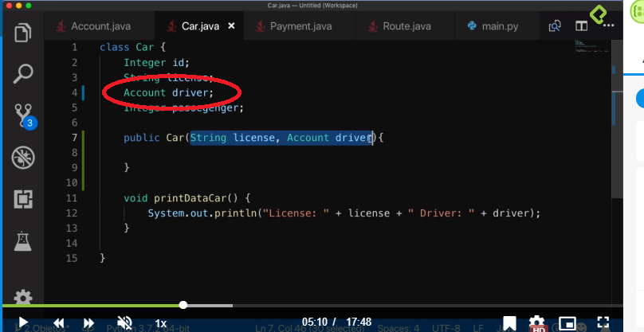Click 'Account driver;' on line 4

click(169, 92)
